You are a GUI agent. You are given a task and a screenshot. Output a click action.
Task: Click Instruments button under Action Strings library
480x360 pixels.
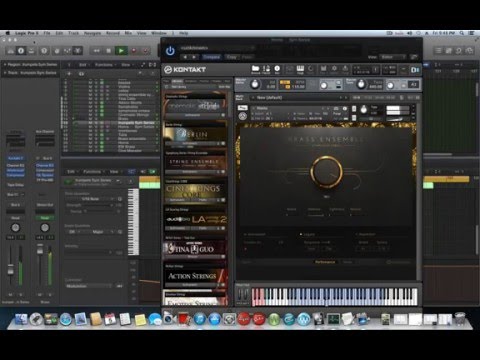click(x=190, y=285)
